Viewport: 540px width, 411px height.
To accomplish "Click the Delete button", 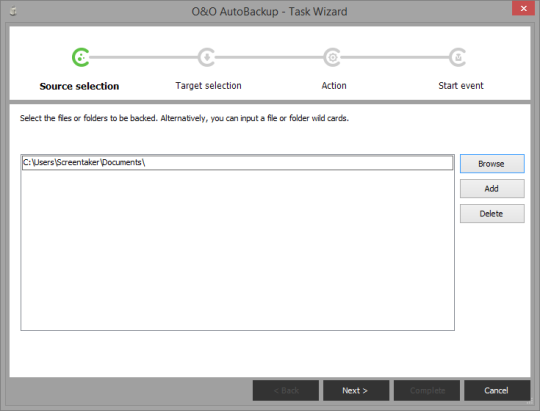I will [492, 214].
